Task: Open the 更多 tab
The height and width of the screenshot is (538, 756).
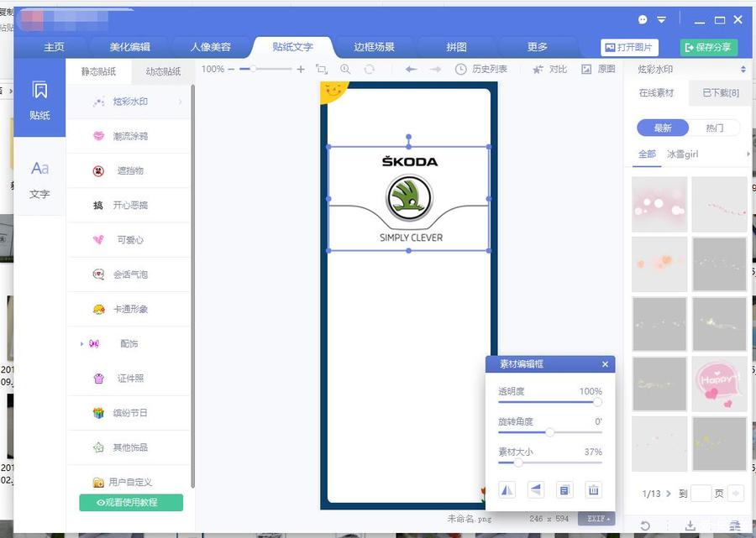Action: click(537, 47)
